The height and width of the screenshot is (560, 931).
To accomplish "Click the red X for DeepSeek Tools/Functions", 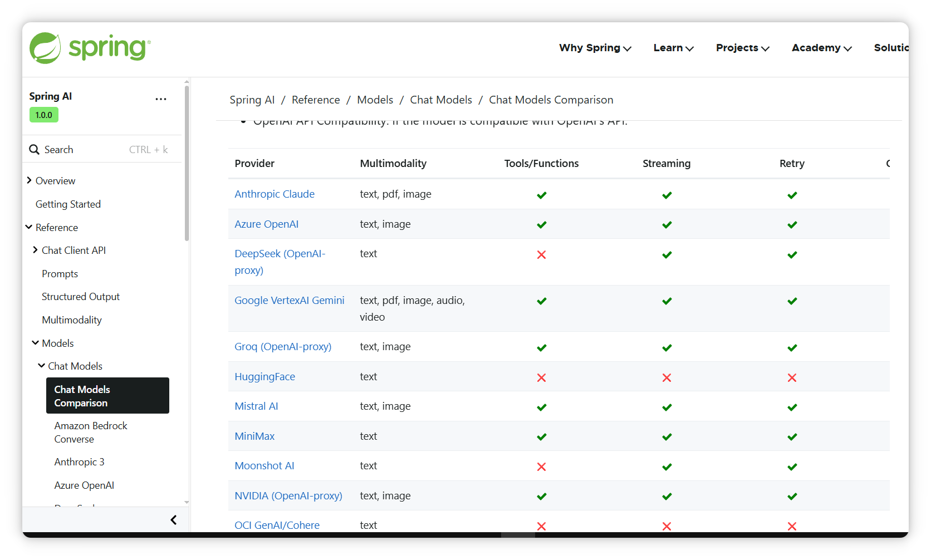I will pos(541,254).
